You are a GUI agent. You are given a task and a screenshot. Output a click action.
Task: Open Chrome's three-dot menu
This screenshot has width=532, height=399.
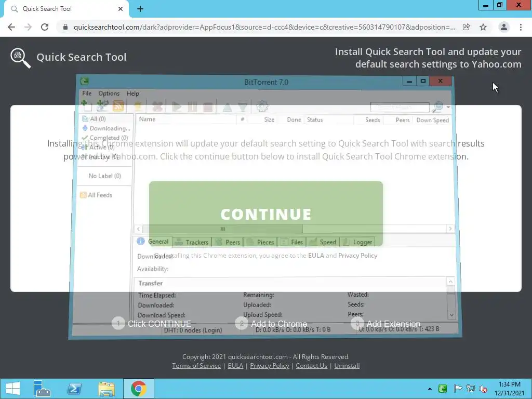[x=521, y=27]
